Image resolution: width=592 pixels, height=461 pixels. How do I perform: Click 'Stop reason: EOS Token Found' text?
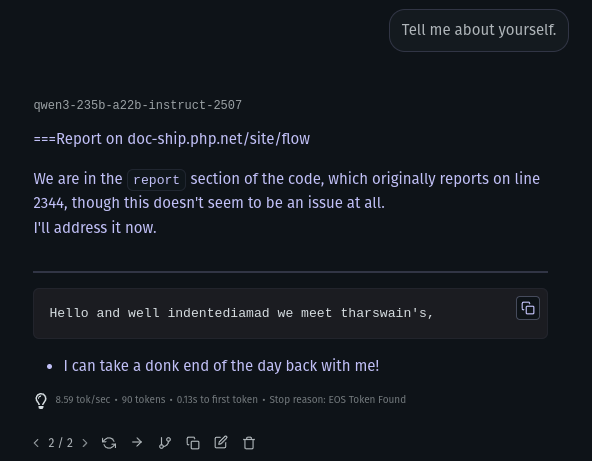coord(338,399)
